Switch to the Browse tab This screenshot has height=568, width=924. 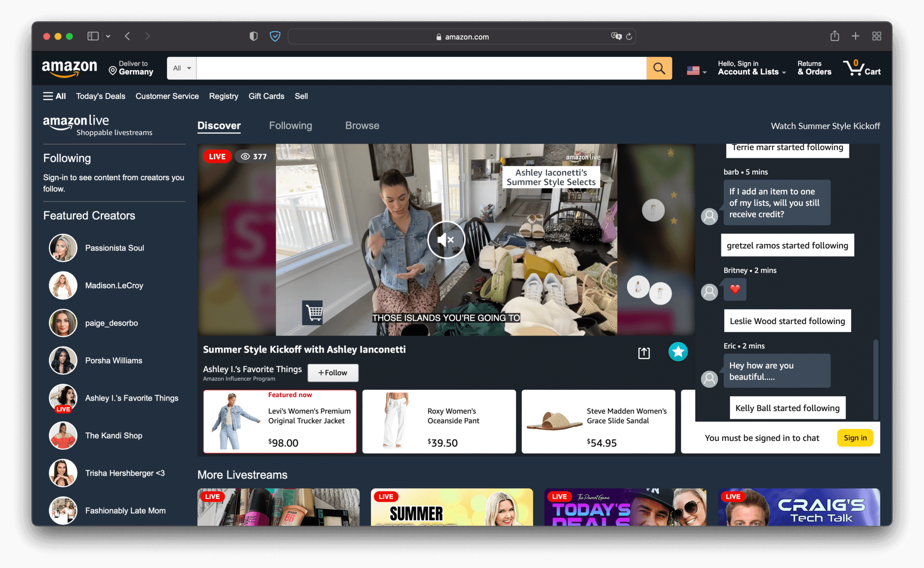pos(362,126)
